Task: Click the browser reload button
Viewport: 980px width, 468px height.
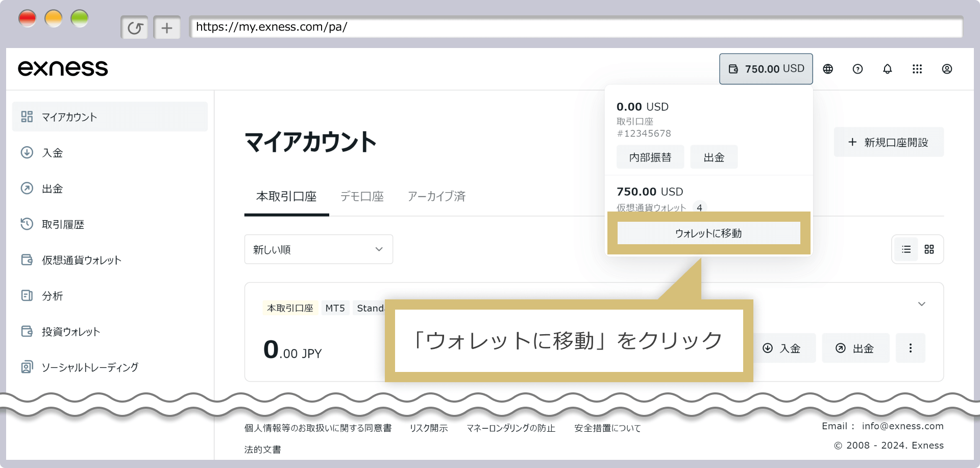Action: (135, 28)
